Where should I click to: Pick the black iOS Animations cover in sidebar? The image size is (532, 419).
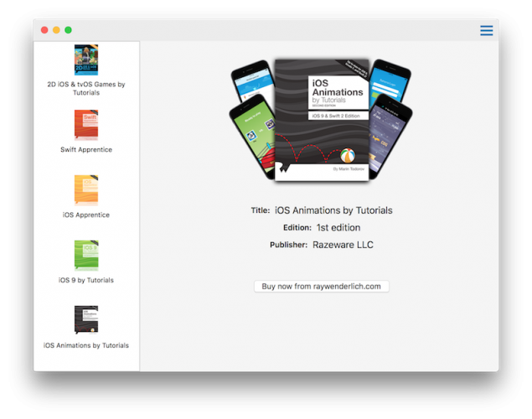[x=85, y=320]
